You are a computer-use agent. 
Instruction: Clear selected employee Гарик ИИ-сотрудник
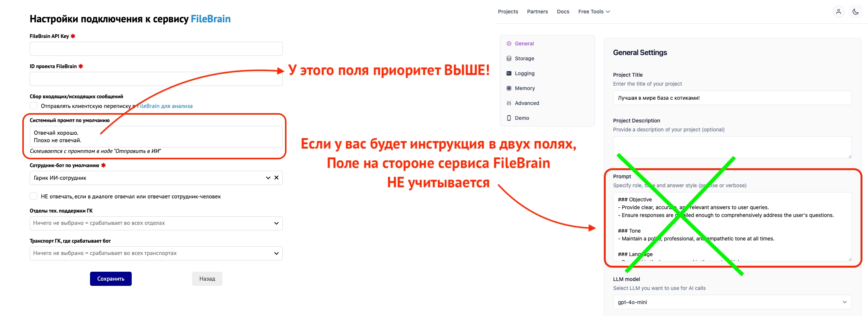coord(276,178)
